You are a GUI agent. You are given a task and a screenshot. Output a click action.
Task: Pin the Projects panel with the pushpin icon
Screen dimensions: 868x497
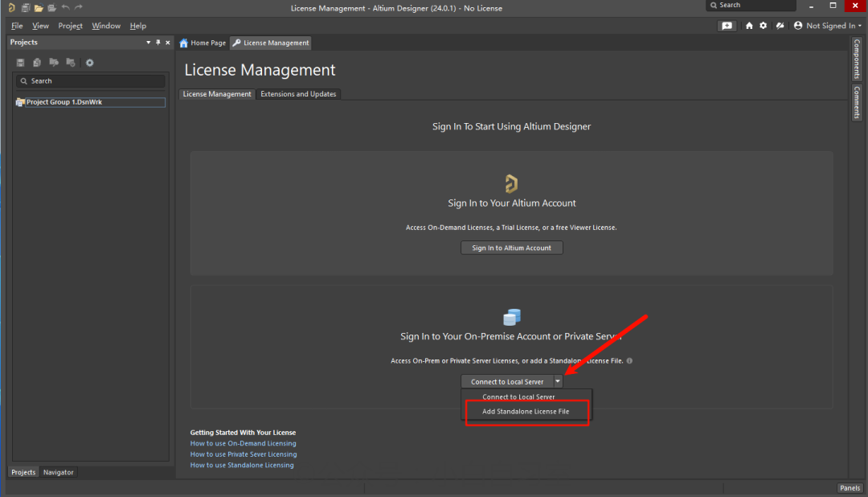[158, 43]
